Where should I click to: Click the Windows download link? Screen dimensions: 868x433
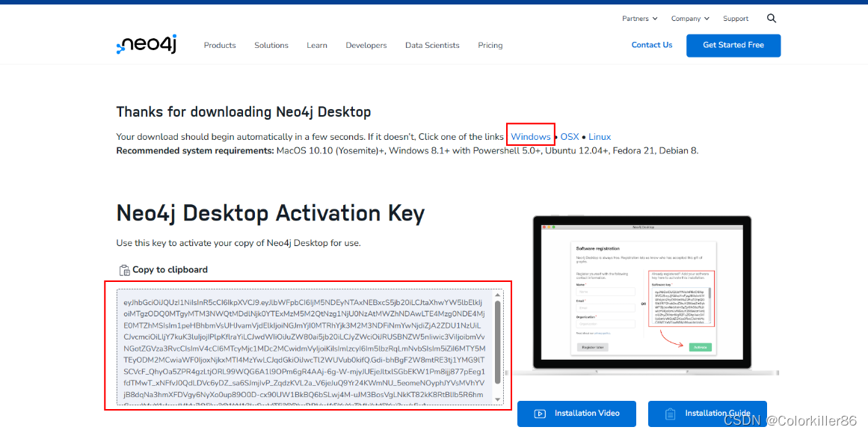coord(530,136)
